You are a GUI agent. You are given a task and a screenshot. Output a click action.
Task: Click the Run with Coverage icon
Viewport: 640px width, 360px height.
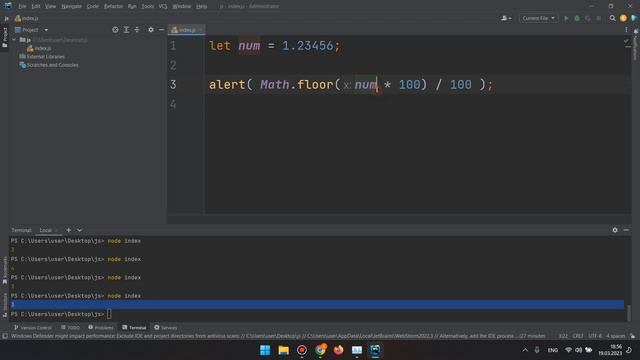click(588, 18)
